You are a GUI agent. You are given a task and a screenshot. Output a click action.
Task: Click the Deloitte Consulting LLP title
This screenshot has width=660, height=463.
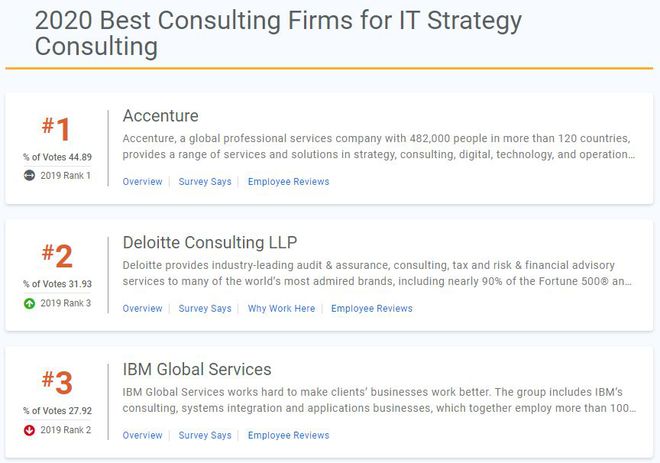[210, 243]
